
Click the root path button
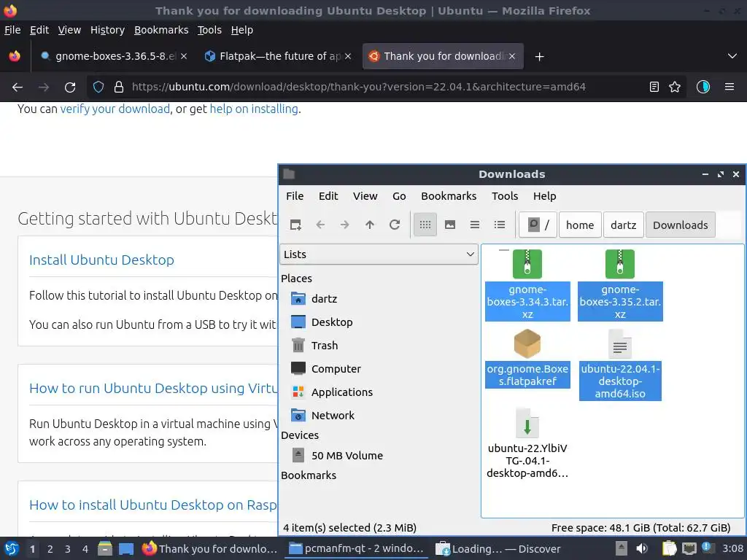coord(538,225)
